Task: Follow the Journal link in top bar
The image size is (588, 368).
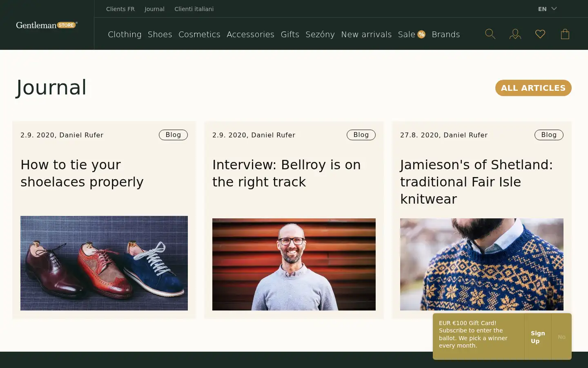Action: click(x=154, y=9)
